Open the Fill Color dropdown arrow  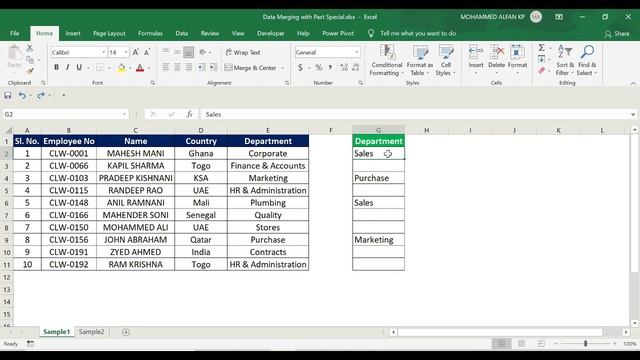click(x=130, y=68)
